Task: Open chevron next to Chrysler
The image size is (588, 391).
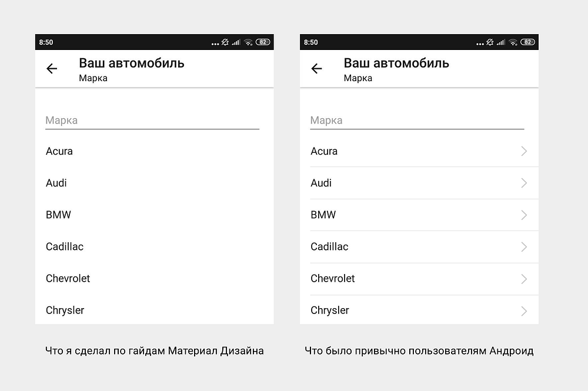Action: (524, 311)
